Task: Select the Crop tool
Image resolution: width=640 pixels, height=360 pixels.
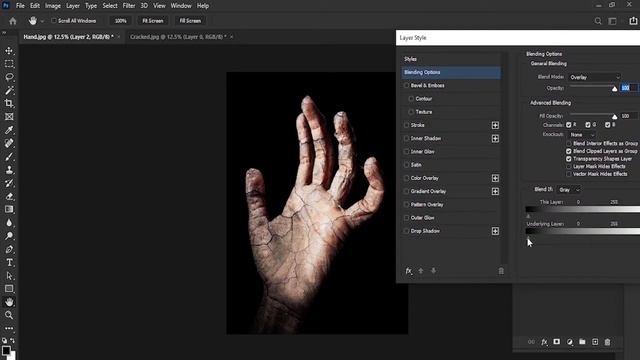Action: [9, 103]
